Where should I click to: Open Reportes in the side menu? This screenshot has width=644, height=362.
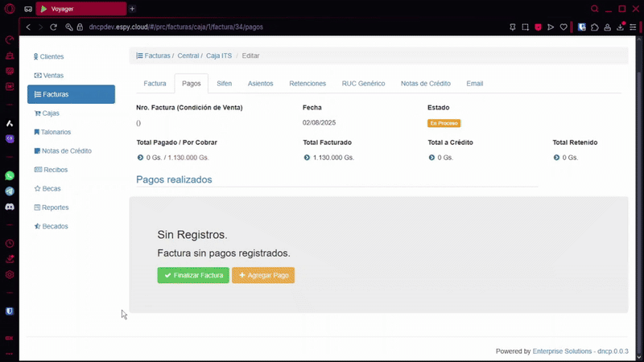click(55, 208)
